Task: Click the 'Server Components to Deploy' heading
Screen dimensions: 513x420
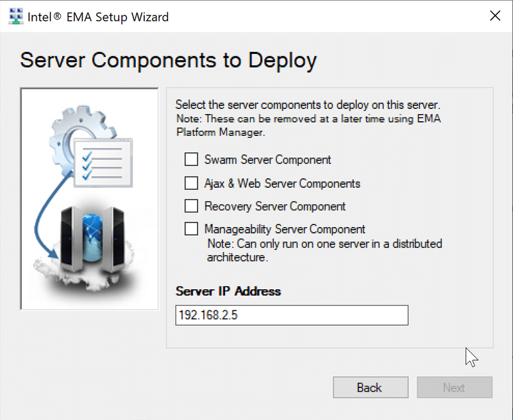Action: pos(169,60)
